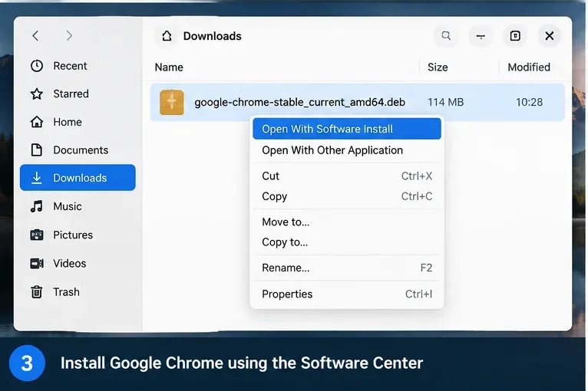Open Starred in the sidebar

[x=71, y=94]
